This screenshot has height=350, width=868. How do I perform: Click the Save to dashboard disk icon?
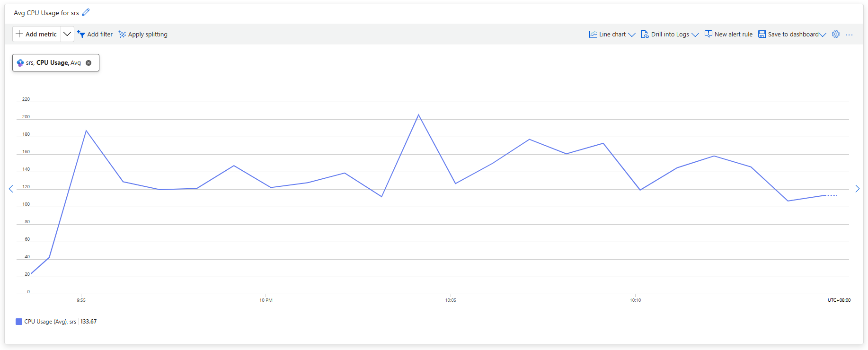[x=762, y=34]
